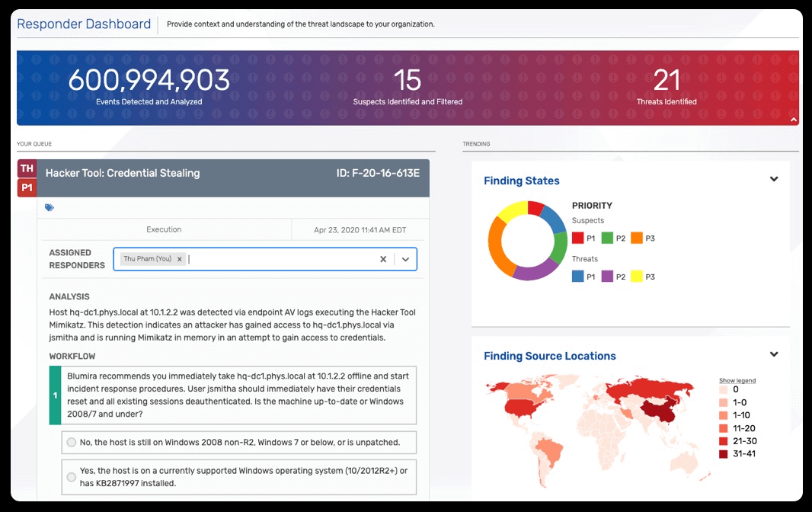Image resolution: width=812 pixels, height=512 pixels.
Task: Toggle Suspects P1 red legend item
Action: (578, 238)
